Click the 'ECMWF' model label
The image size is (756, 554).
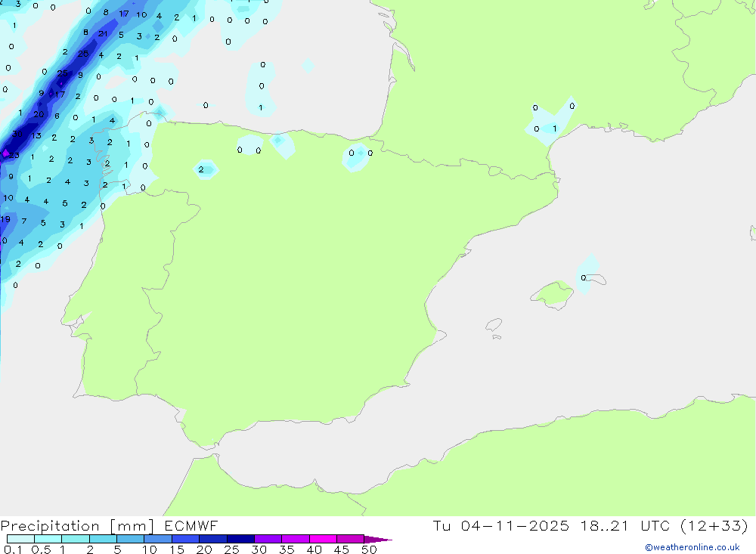(191, 525)
